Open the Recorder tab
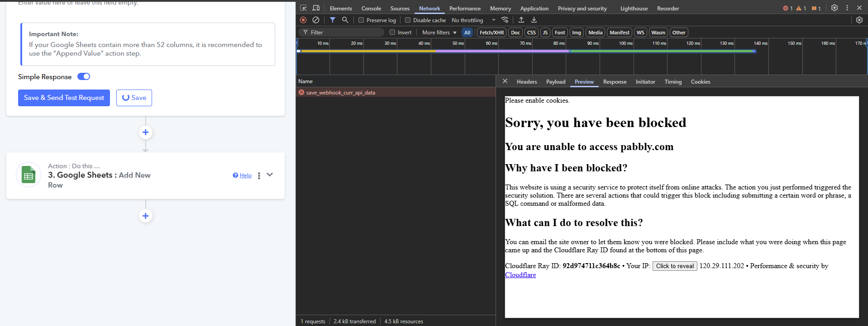Viewport: 868px width, 326px height. click(x=668, y=9)
